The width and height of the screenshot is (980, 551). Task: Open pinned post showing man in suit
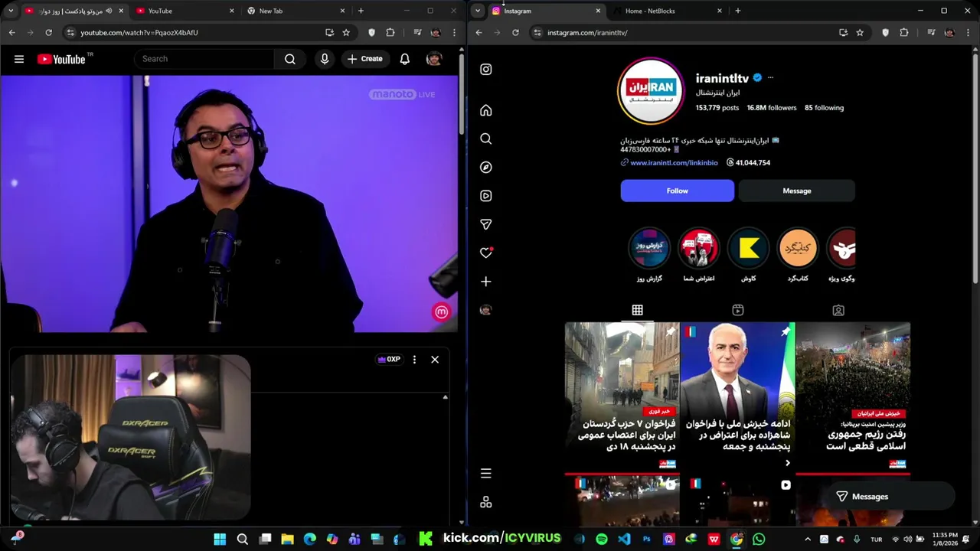tap(737, 397)
